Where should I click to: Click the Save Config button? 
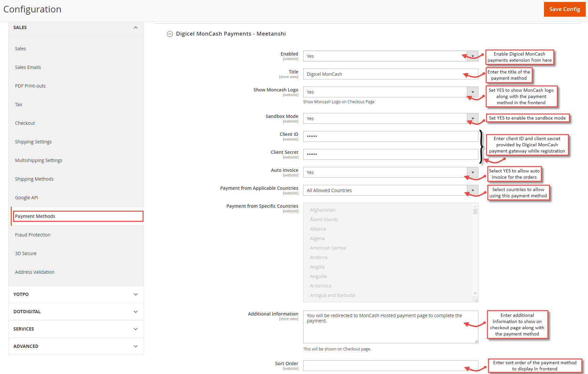click(565, 9)
